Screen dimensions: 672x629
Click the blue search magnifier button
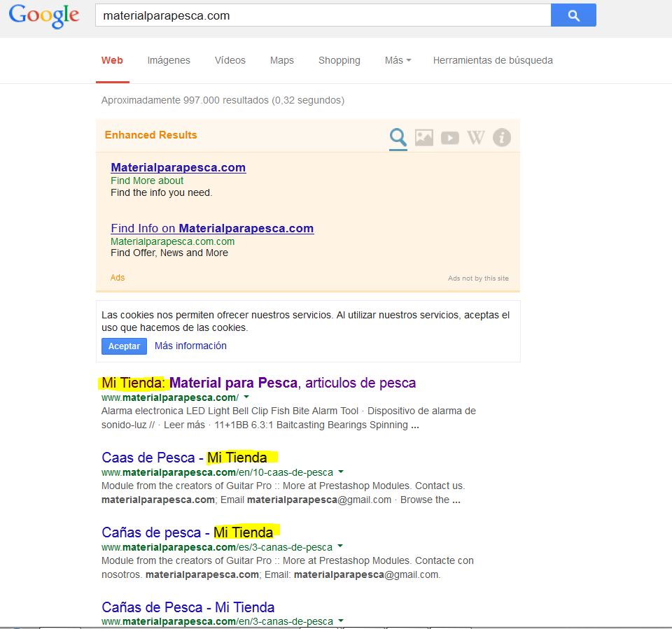573,15
